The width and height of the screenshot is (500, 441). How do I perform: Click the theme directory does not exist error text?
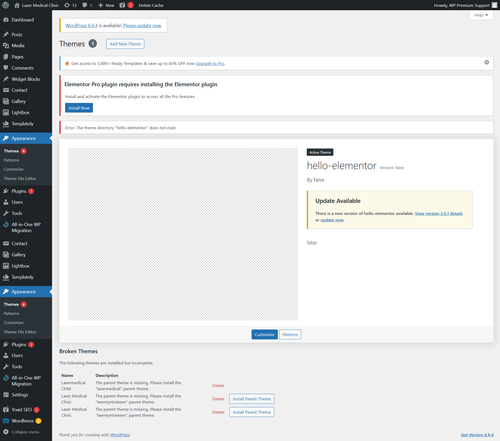click(120, 128)
